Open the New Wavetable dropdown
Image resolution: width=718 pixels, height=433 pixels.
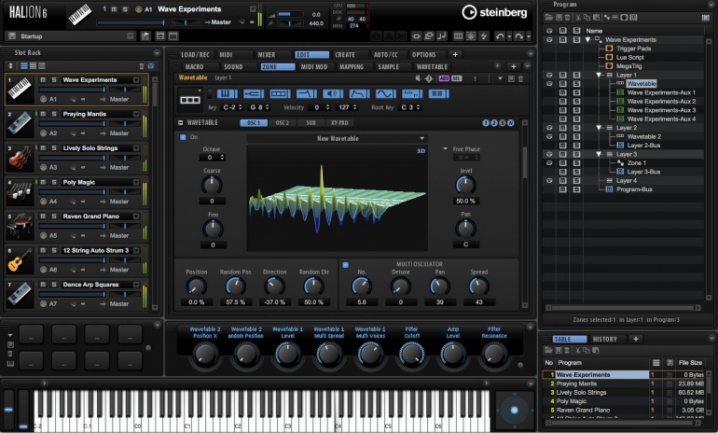(337, 138)
